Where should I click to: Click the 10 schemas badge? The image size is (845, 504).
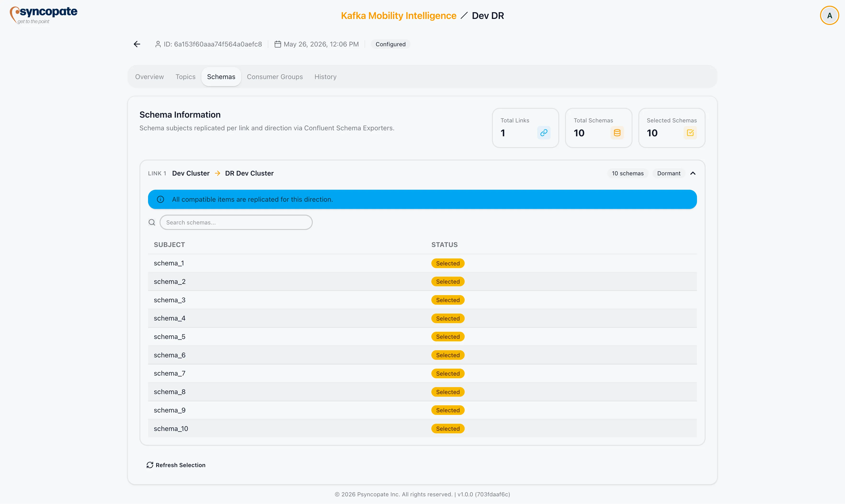(x=627, y=173)
